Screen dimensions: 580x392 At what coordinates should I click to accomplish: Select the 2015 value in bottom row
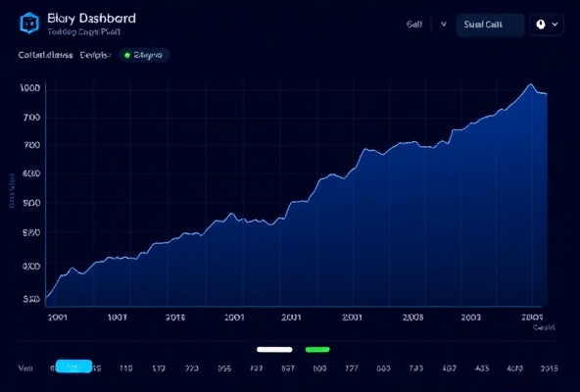tap(549, 368)
